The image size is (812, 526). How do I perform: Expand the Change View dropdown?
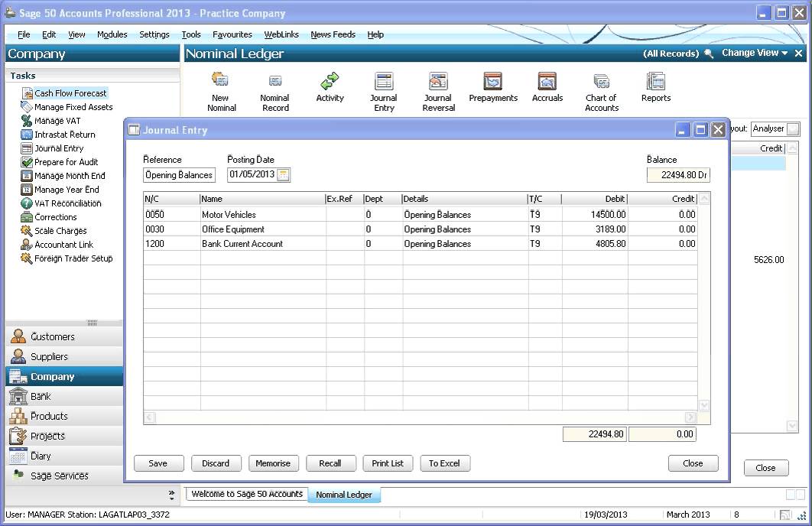click(755, 53)
